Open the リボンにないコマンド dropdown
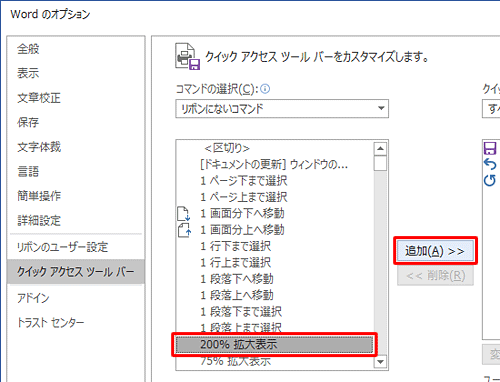The width and height of the screenshot is (500, 382). pos(282,108)
